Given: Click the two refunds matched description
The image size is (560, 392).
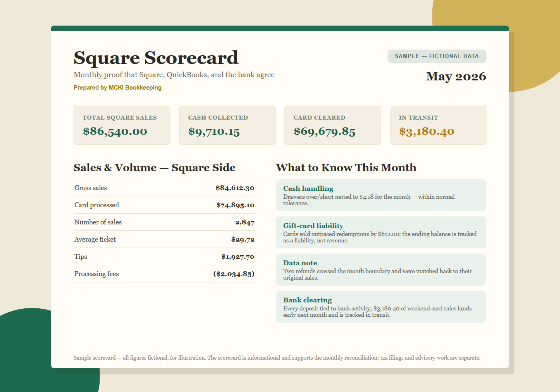Looking at the screenshot, I should [378, 274].
